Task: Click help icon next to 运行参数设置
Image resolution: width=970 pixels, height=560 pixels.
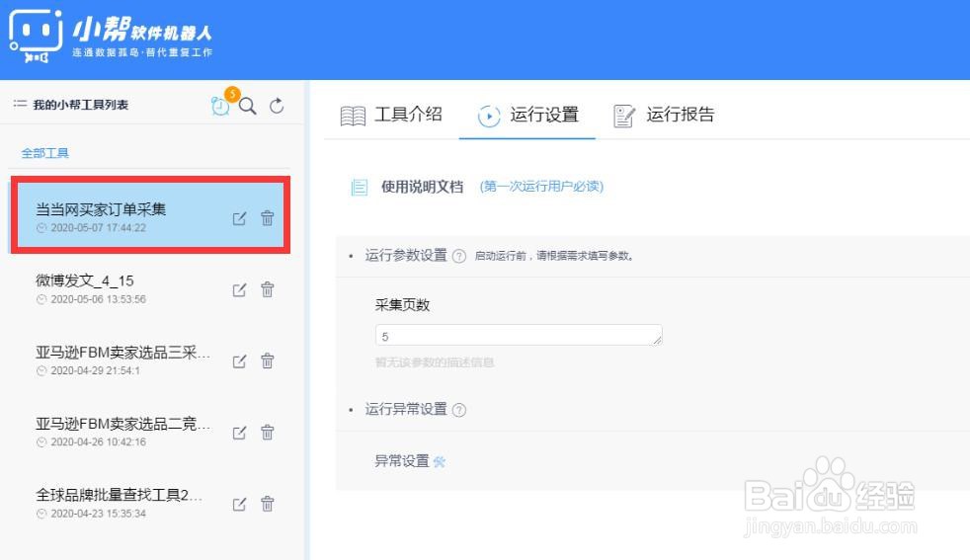Action: [x=459, y=256]
